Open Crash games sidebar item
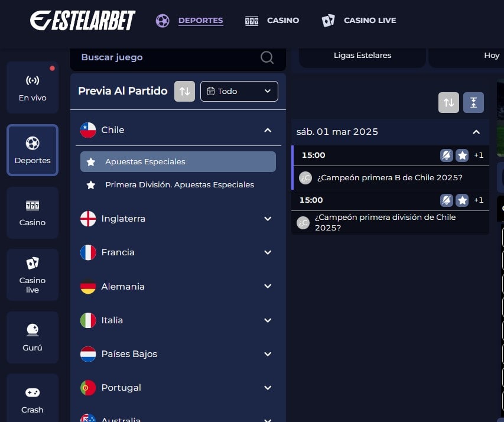The height and width of the screenshot is (422, 504). 32,399
